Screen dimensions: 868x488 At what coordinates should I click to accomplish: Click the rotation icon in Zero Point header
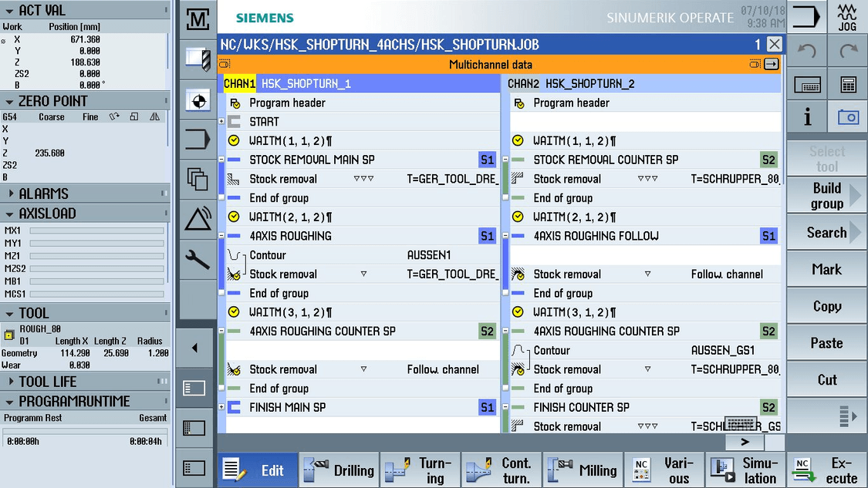(114, 116)
